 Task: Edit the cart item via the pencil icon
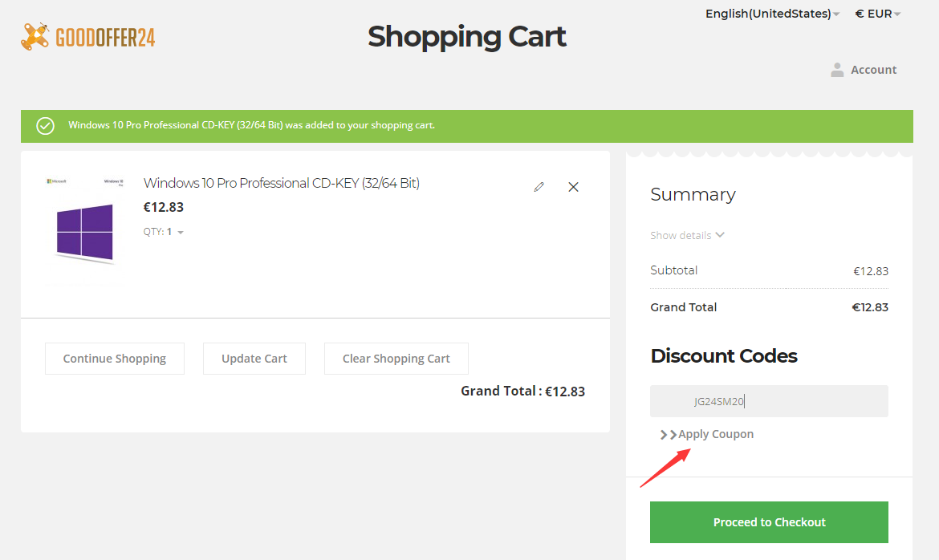539,187
